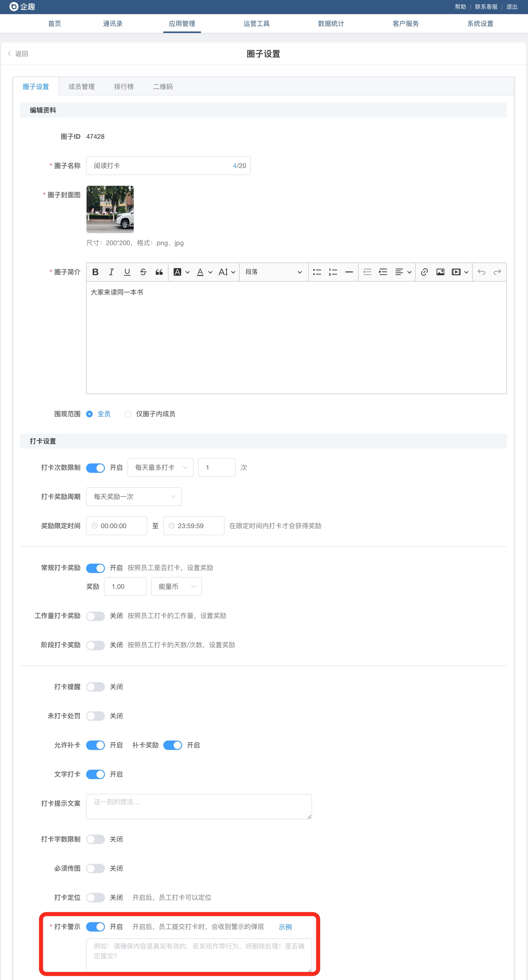Open the 系统设置 top menu
Screen dimensions: 528x980
pyautogui.click(x=480, y=24)
